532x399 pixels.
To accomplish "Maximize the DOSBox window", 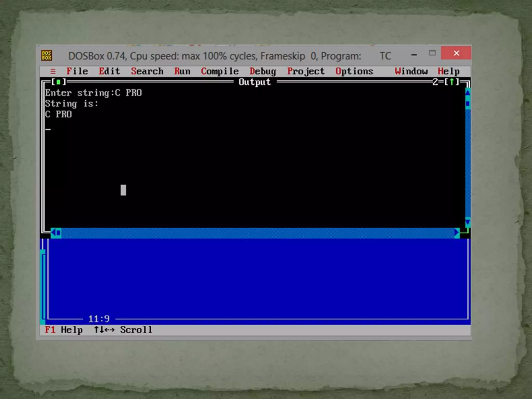I will [432, 53].
